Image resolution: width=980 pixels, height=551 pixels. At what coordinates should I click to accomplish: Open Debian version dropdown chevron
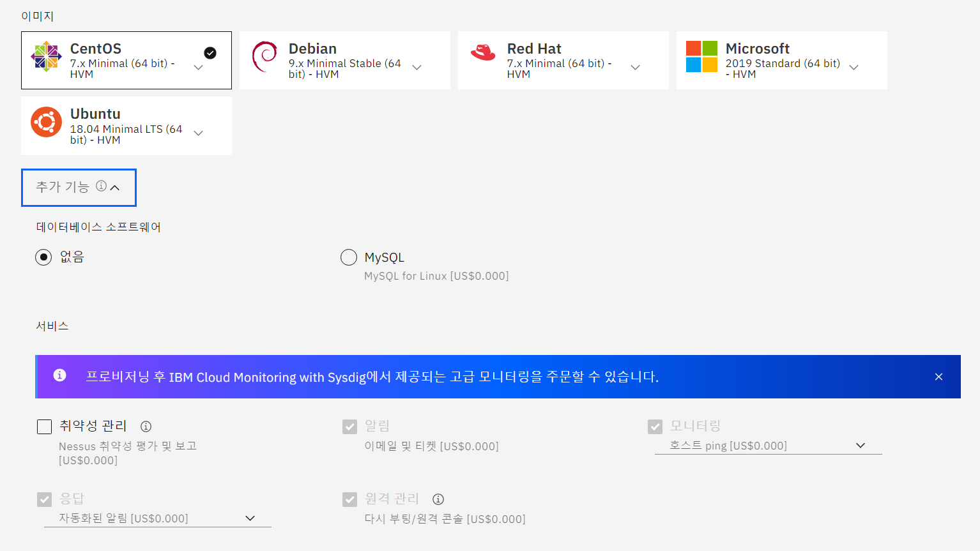click(417, 68)
